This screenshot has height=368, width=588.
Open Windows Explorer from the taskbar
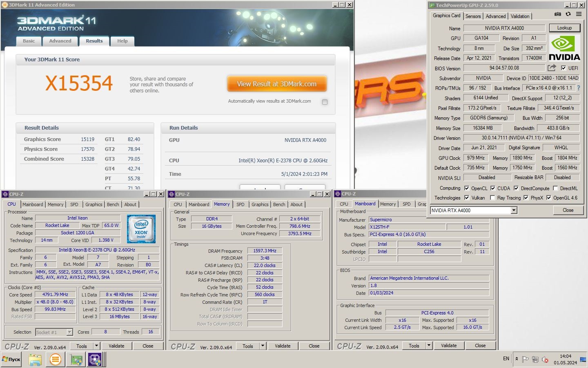click(x=35, y=359)
